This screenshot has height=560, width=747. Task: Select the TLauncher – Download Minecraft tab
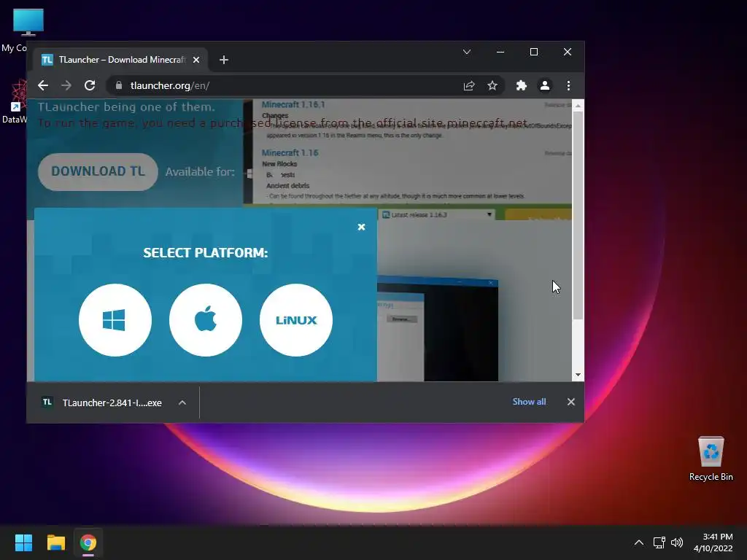[120, 60]
